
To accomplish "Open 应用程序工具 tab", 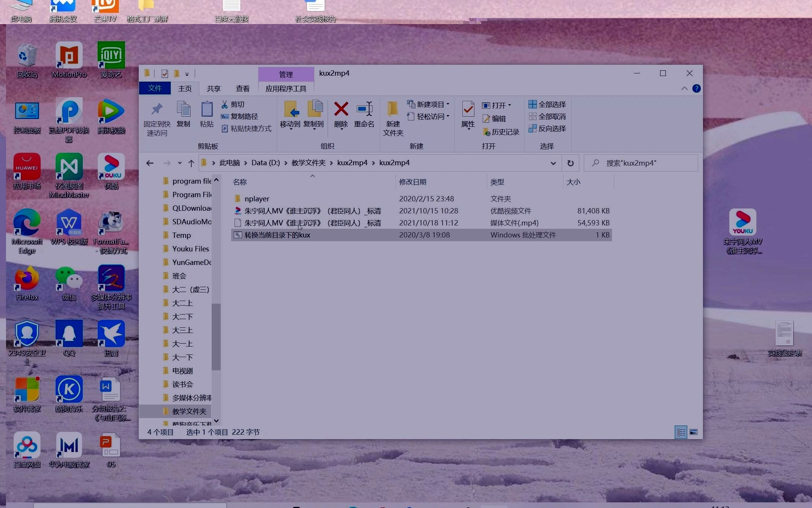I will (286, 88).
